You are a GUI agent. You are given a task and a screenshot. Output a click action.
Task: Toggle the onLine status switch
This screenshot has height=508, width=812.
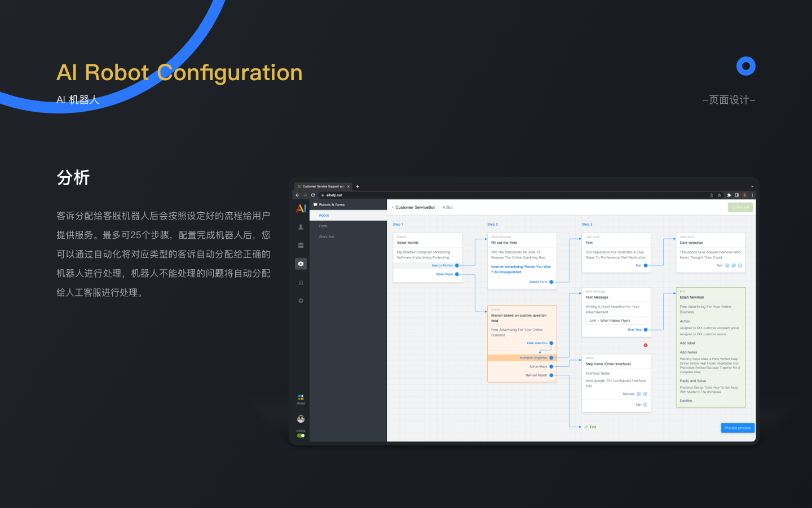[301, 436]
